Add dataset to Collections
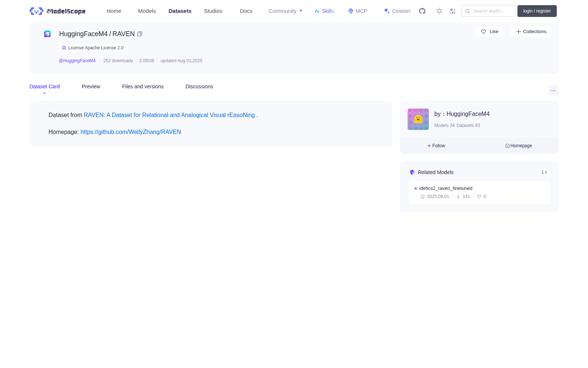The width and height of the screenshot is (588, 368). point(531,32)
